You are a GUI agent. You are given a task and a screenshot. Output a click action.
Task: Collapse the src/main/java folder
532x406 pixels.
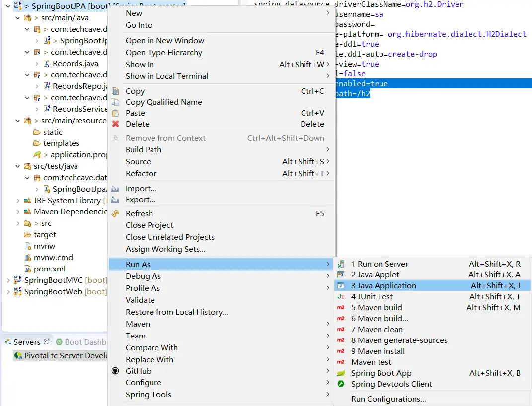(x=18, y=18)
